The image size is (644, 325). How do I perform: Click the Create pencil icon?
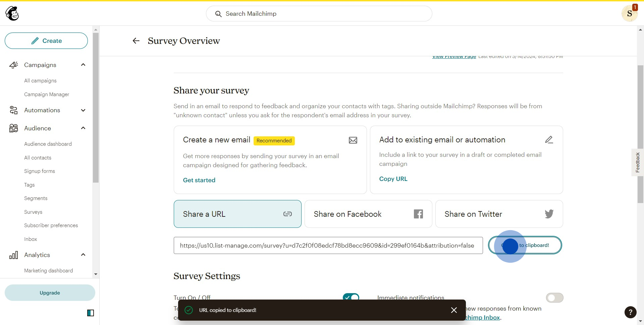pyautogui.click(x=35, y=41)
